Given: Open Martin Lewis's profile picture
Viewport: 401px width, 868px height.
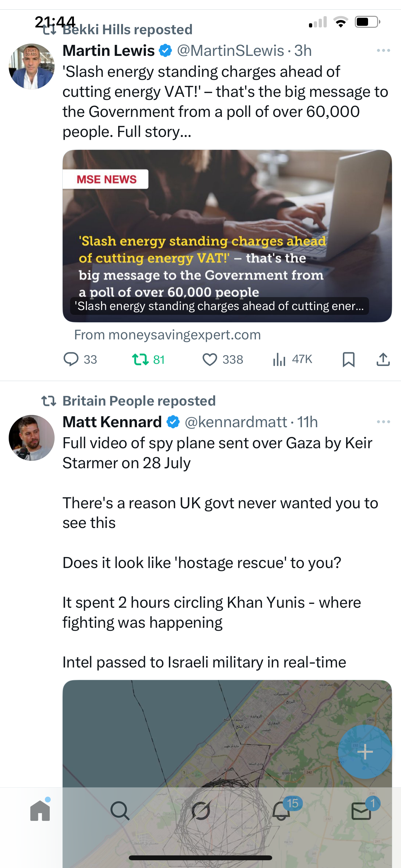Looking at the screenshot, I should click(x=31, y=67).
